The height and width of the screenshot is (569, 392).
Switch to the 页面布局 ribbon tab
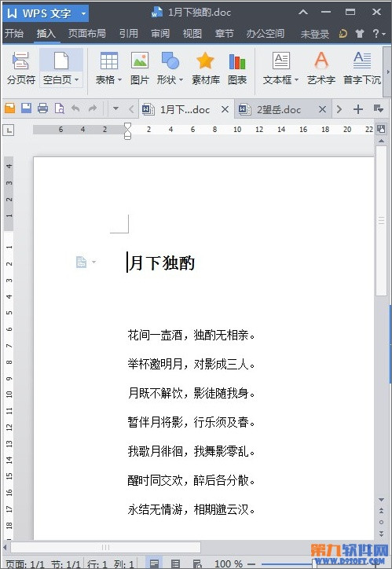[x=87, y=34]
